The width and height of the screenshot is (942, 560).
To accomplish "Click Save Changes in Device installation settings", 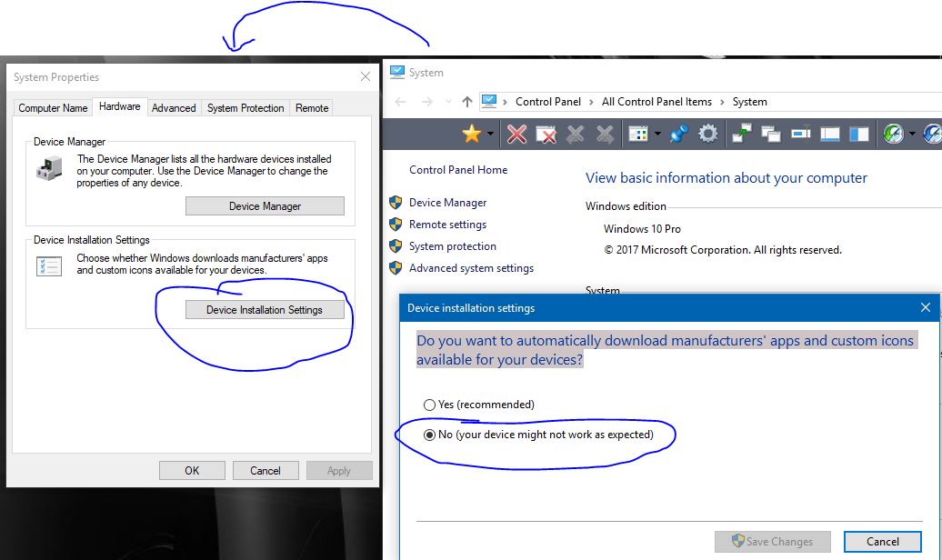I will coord(773,542).
